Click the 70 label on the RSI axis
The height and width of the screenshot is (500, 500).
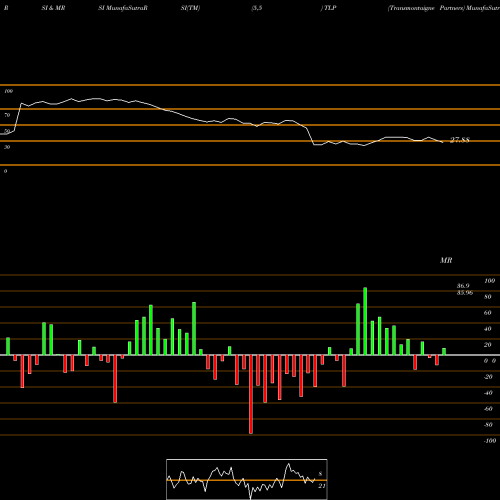(7, 115)
